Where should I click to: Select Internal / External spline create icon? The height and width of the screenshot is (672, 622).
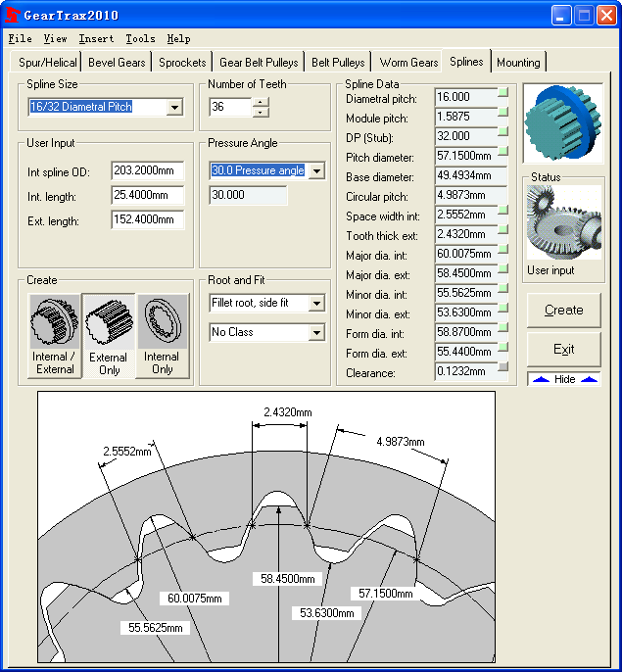[55, 336]
